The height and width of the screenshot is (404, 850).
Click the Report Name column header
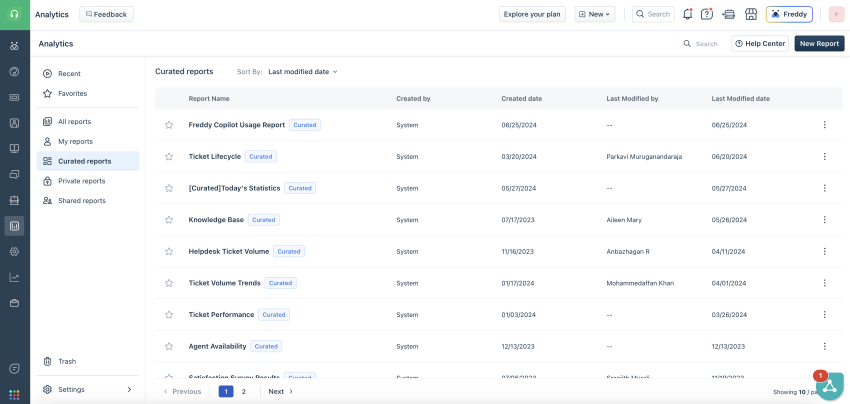(209, 99)
